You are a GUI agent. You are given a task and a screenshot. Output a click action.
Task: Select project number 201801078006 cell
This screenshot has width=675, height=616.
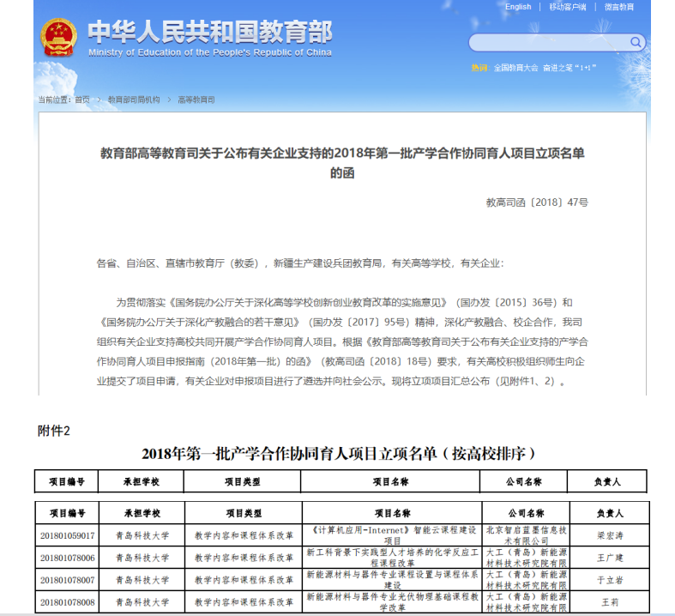coord(67,558)
